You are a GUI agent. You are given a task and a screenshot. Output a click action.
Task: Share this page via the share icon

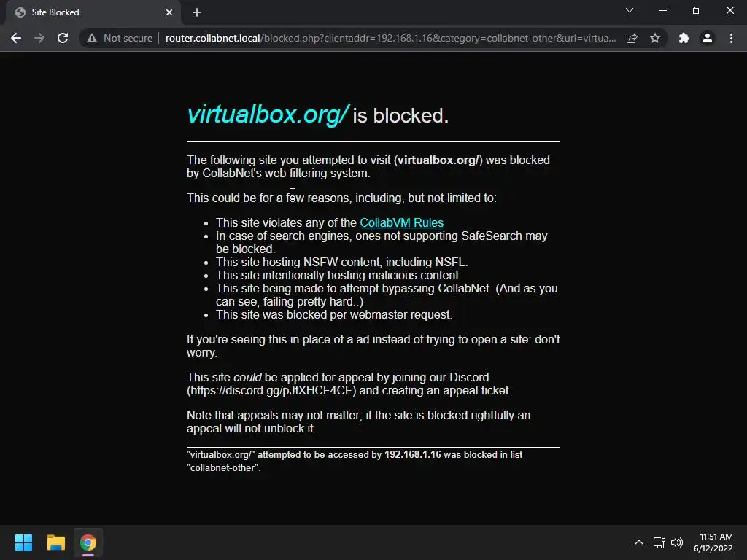[632, 38]
